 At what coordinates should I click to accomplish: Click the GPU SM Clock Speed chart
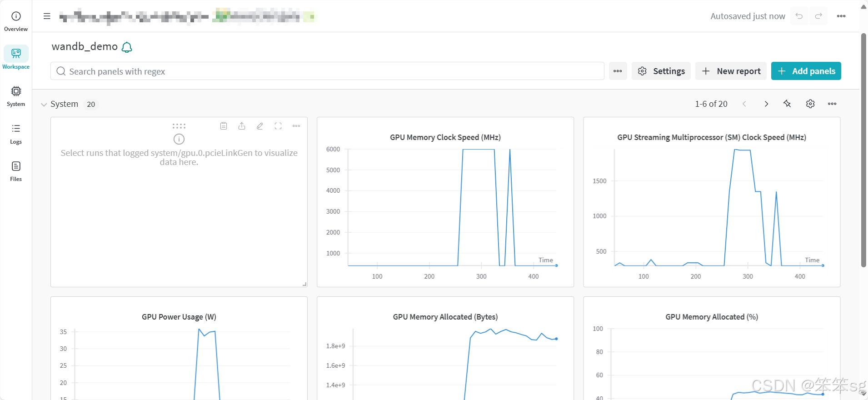712,202
